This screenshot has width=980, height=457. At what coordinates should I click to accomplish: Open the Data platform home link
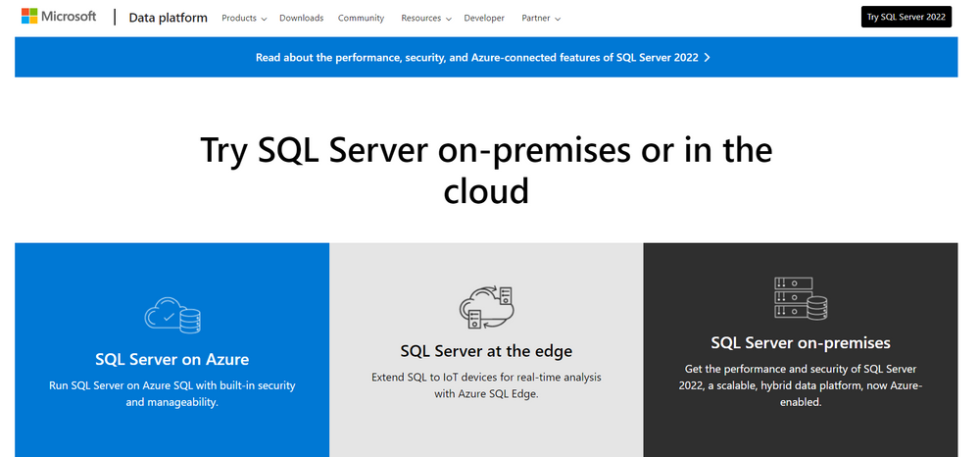click(x=168, y=18)
